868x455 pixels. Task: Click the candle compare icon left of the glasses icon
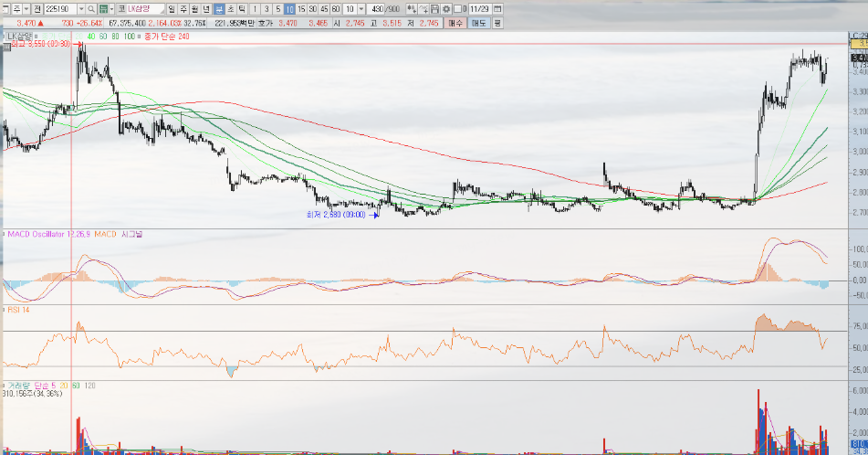[412, 9]
